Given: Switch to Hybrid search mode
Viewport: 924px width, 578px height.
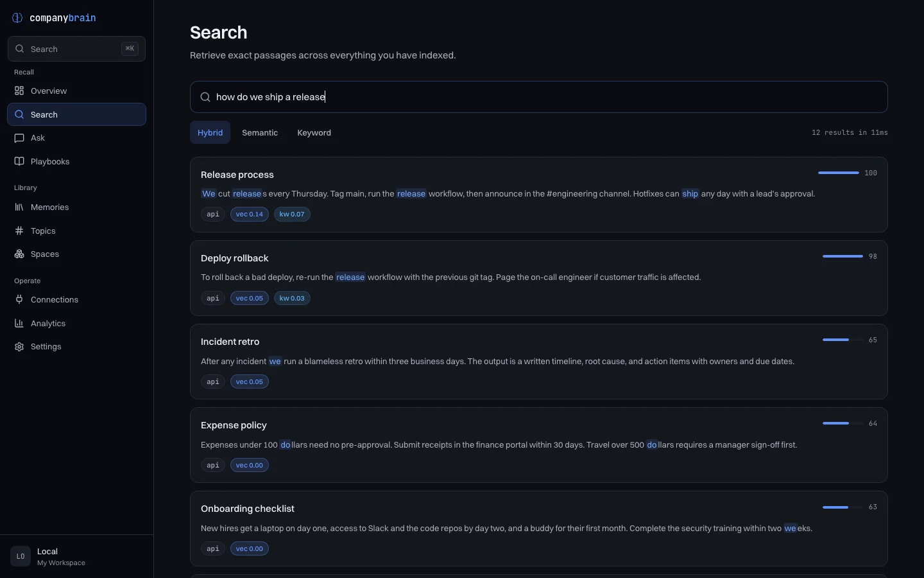Looking at the screenshot, I should tap(210, 132).
